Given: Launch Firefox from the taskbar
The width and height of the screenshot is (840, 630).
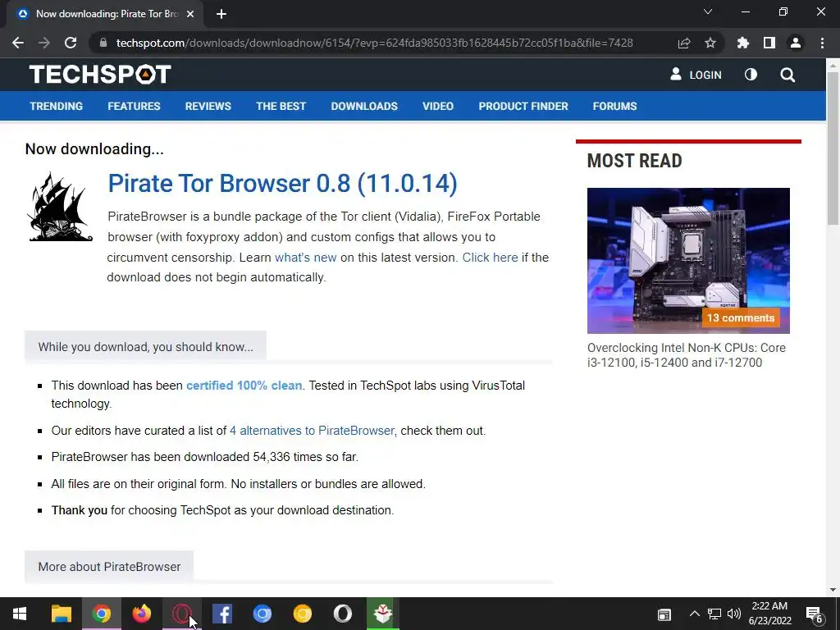Looking at the screenshot, I should tap(141, 614).
